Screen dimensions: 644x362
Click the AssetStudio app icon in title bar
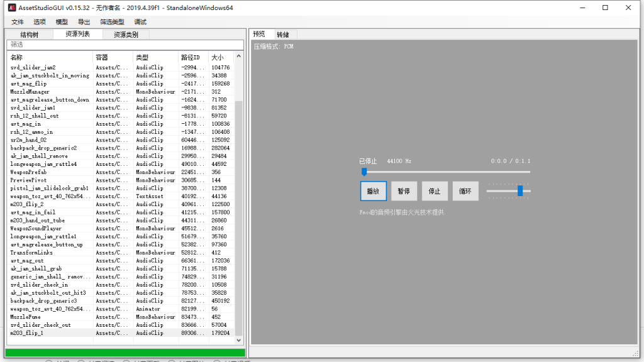pos(12,8)
